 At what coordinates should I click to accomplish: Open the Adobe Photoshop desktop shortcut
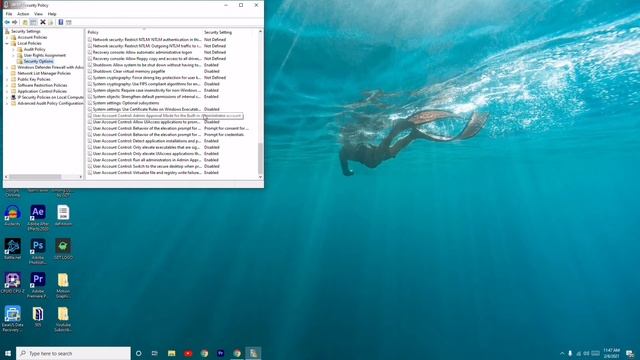[38, 251]
